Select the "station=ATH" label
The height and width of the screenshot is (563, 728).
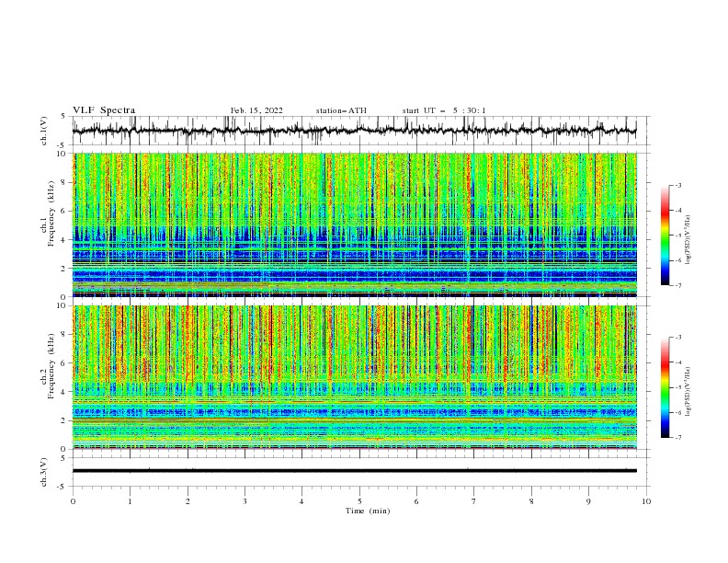click(341, 110)
